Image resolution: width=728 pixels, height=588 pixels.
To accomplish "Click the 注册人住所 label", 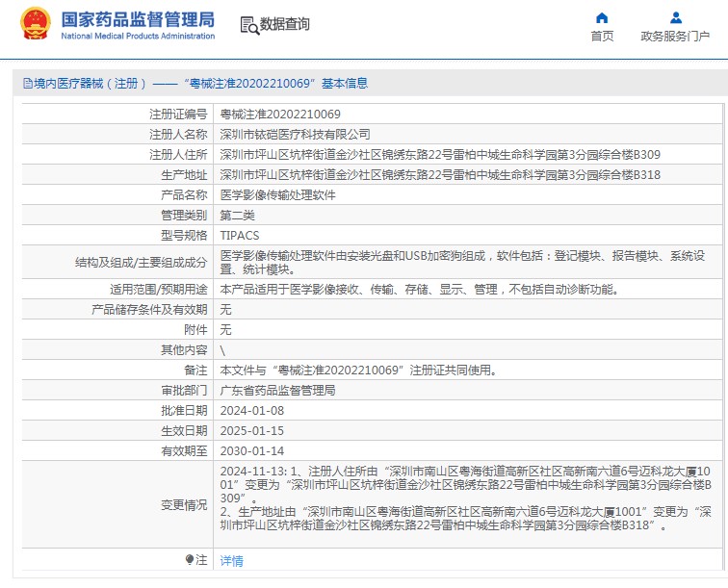I will click(178, 155).
